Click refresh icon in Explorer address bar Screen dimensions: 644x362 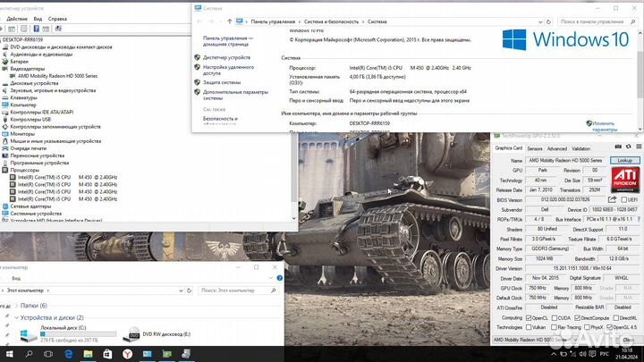189,290
